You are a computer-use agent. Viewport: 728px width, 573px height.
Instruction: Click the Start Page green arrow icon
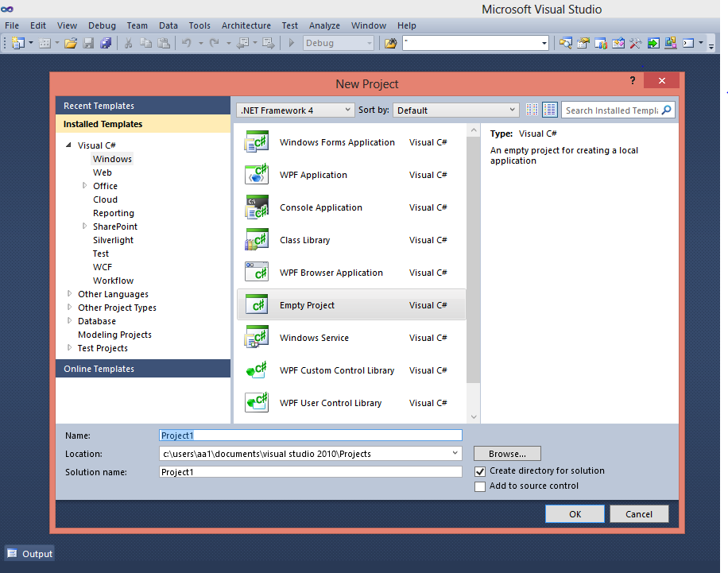coord(653,43)
